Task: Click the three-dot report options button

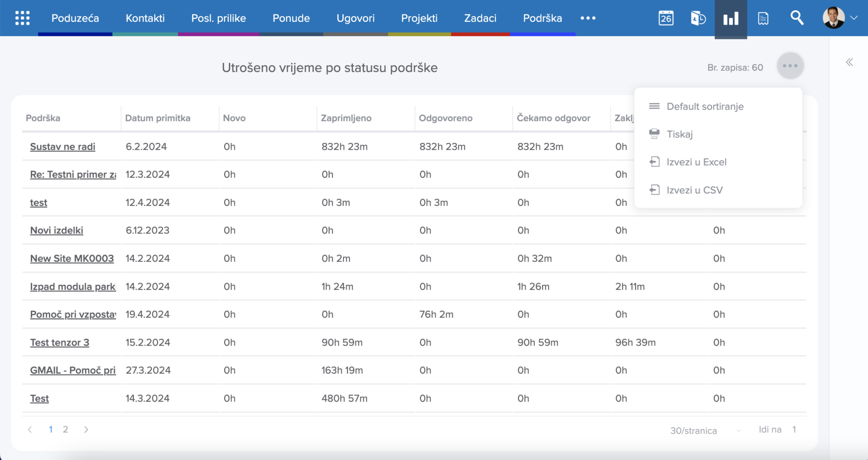Action: (790, 66)
